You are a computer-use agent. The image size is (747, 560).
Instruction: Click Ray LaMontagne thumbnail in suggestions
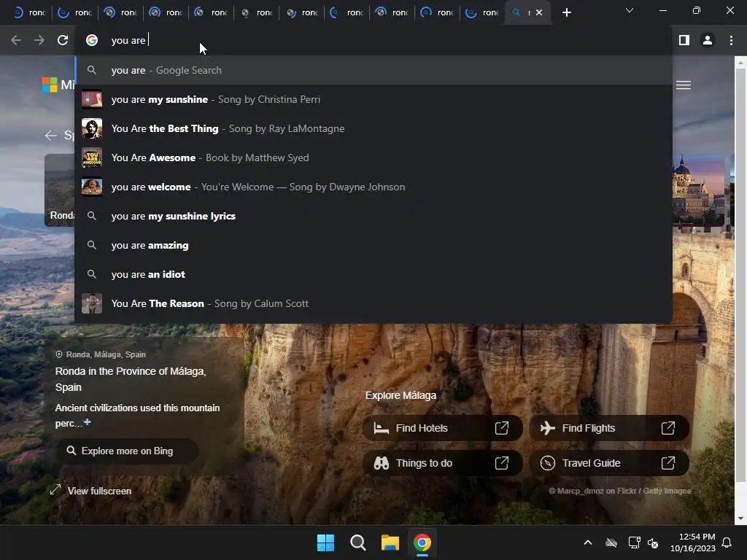[92, 128]
